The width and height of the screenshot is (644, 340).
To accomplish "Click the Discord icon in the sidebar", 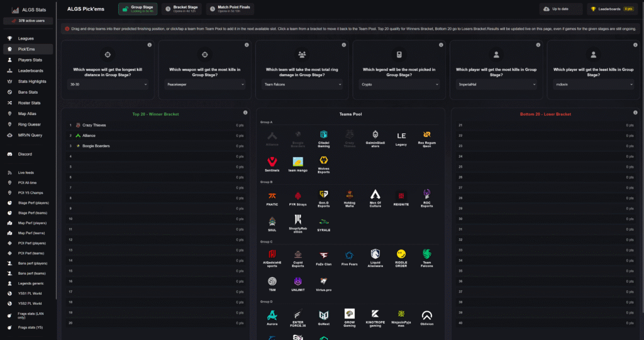I will [x=10, y=154].
